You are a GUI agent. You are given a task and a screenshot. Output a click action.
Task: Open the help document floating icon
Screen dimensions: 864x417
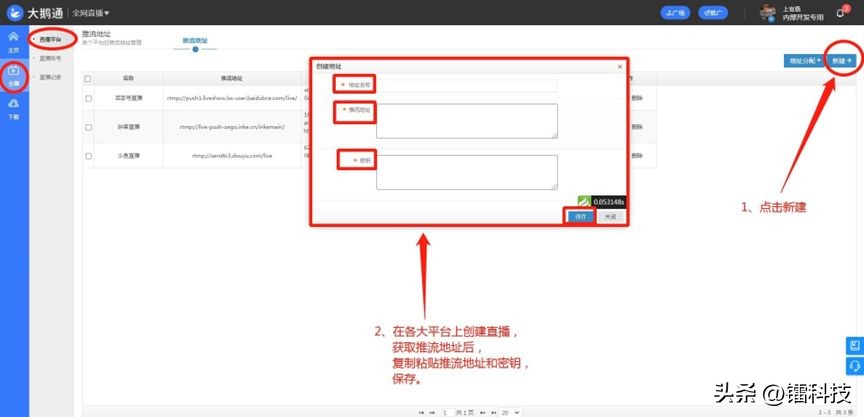(855, 345)
